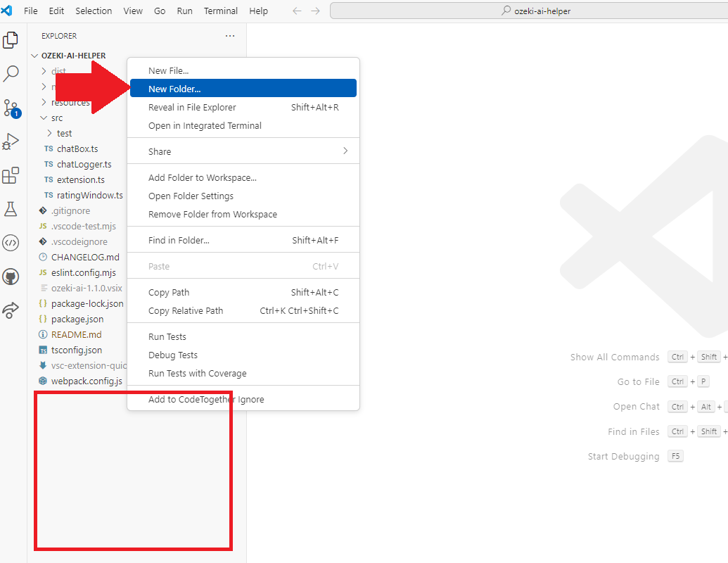Click the ozeki-ai-helper command center search box
The width and height of the screenshot is (728, 563).
coord(529,11)
